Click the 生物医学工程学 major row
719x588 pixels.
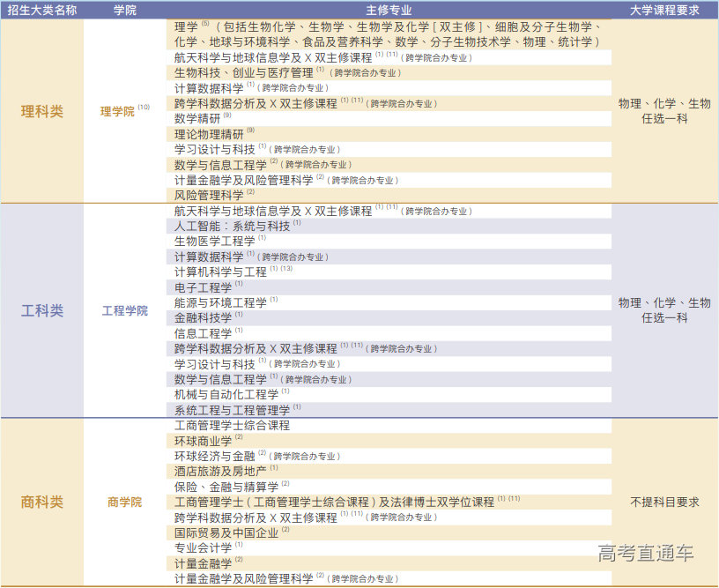click(x=215, y=242)
